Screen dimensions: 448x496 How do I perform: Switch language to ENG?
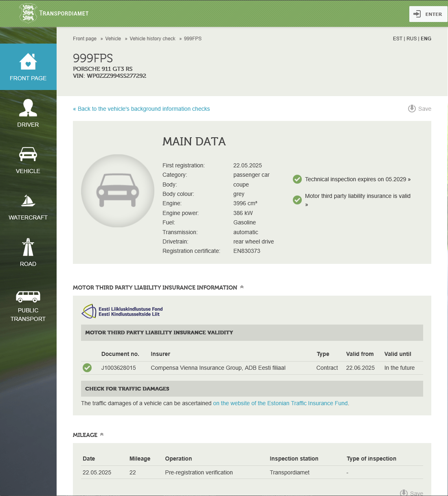click(426, 39)
